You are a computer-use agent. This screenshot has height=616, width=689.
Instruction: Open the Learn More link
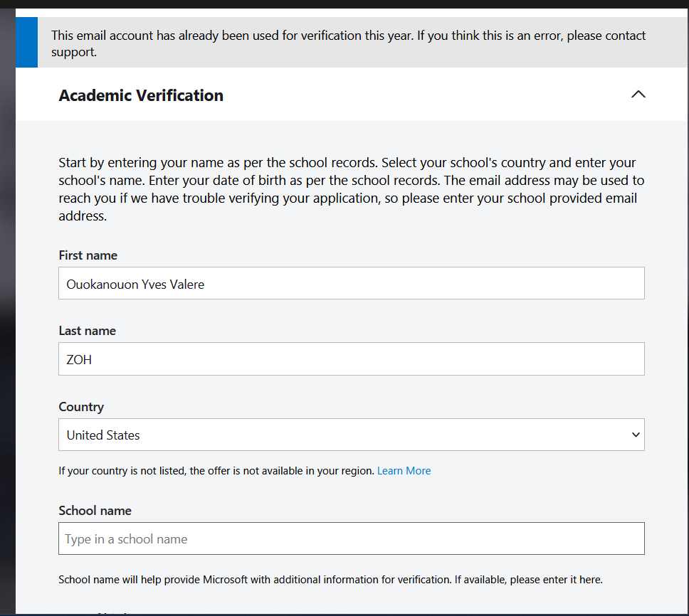pyautogui.click(x=404, y=471)
